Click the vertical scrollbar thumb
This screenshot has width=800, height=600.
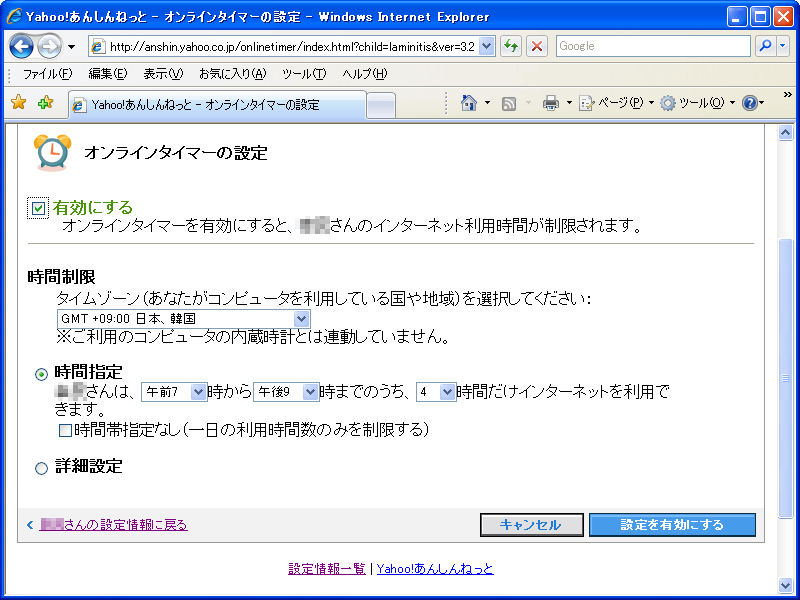(x=786, y=378)
